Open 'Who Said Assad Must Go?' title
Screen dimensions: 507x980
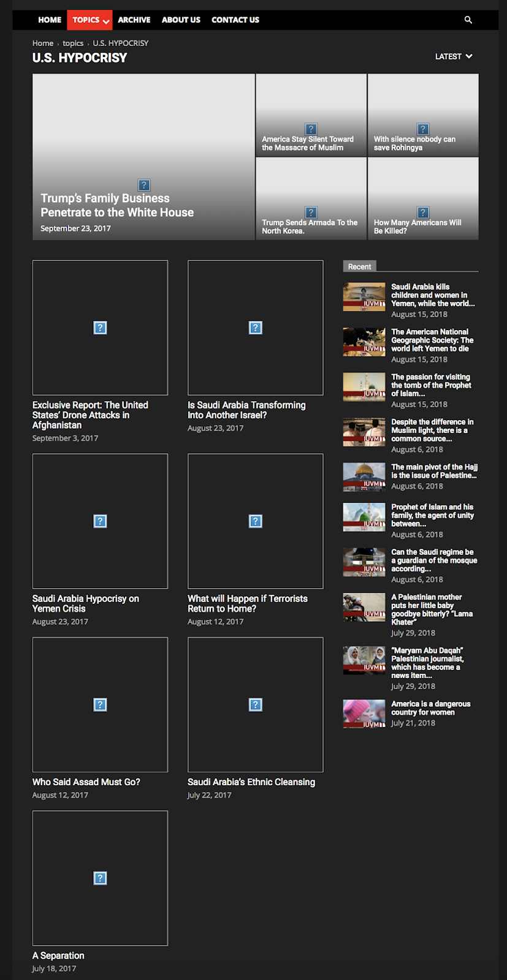pos(86,782)
